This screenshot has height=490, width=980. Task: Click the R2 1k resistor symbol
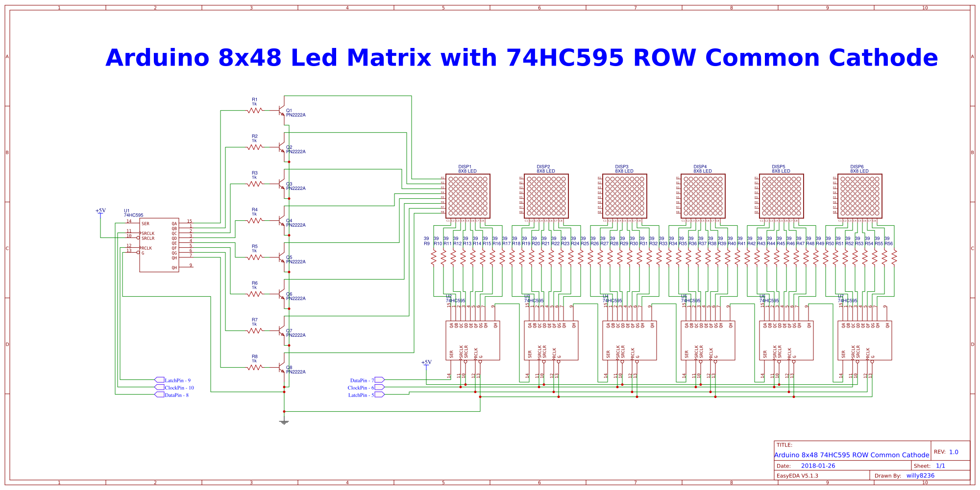(255, 147)
